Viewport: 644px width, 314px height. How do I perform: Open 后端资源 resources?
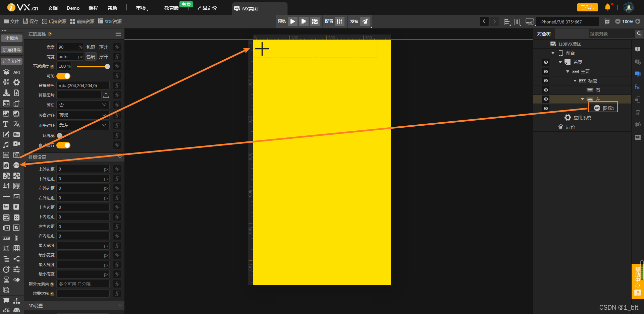pyautogui.click(x=54, y=21)
